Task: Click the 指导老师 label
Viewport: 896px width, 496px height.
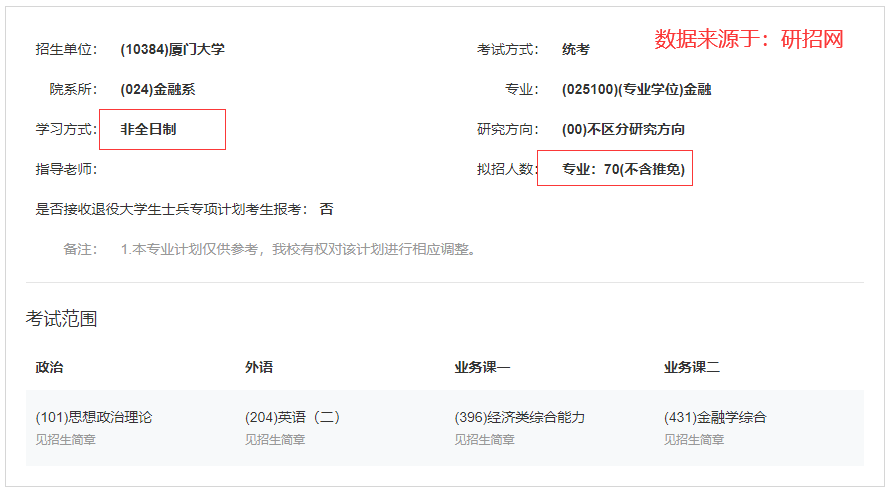Action: click(x=66, y=170)
